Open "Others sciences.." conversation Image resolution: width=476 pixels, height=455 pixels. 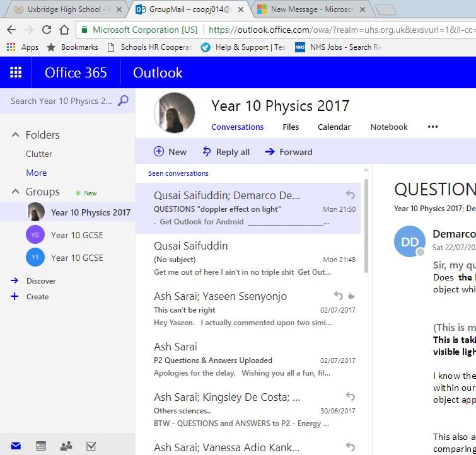pyautogui.click(x=248, y=410)
